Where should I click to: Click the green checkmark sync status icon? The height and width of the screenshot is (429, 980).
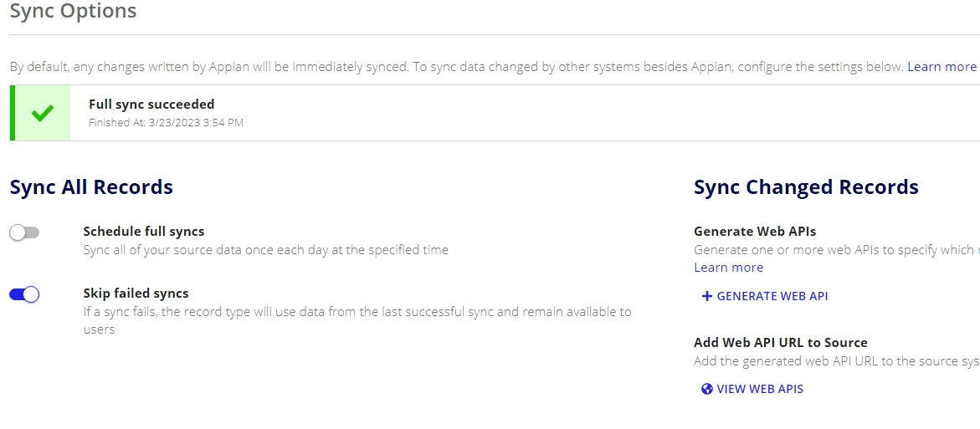(43, 113)
